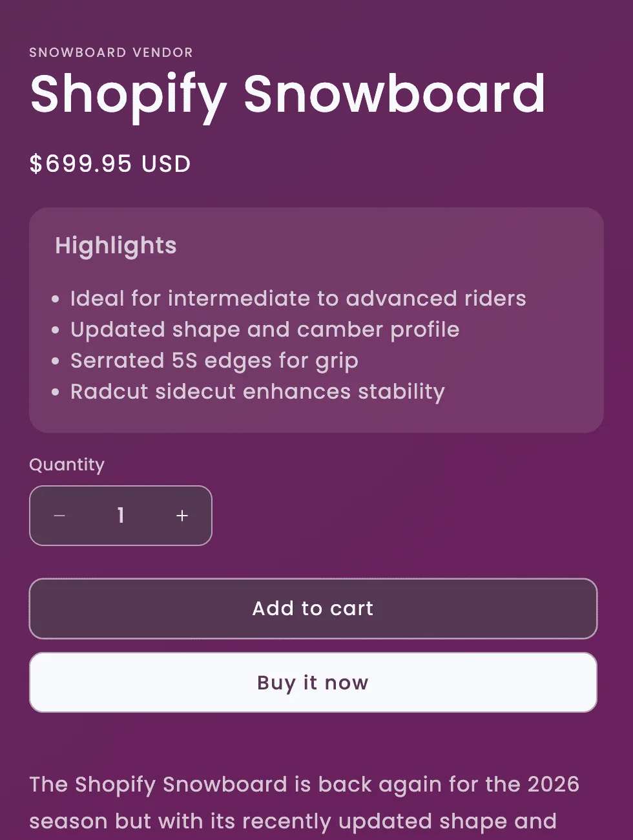Screen dimensions: 633x840
Task: Click the $699.95 price amount
Action: pyautogui.click(x=81, y=163)
